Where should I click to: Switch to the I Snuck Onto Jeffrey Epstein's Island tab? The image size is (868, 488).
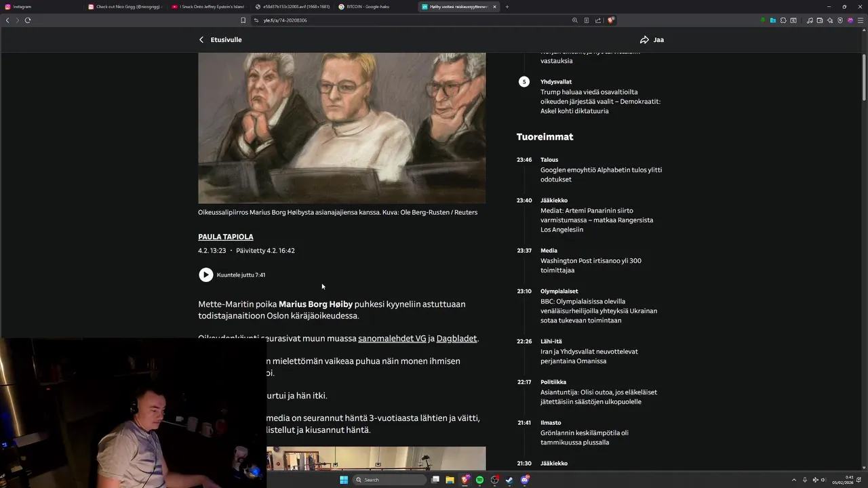point(208,7)
